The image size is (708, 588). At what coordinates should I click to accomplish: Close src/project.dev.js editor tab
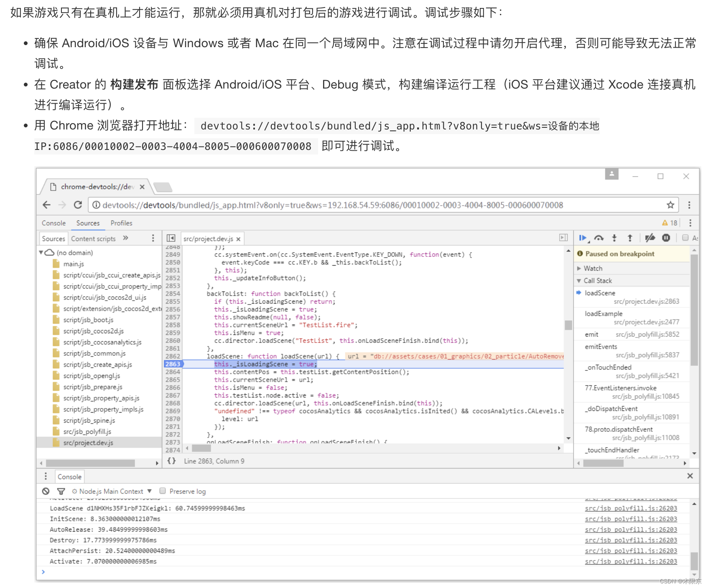[238, 239]
